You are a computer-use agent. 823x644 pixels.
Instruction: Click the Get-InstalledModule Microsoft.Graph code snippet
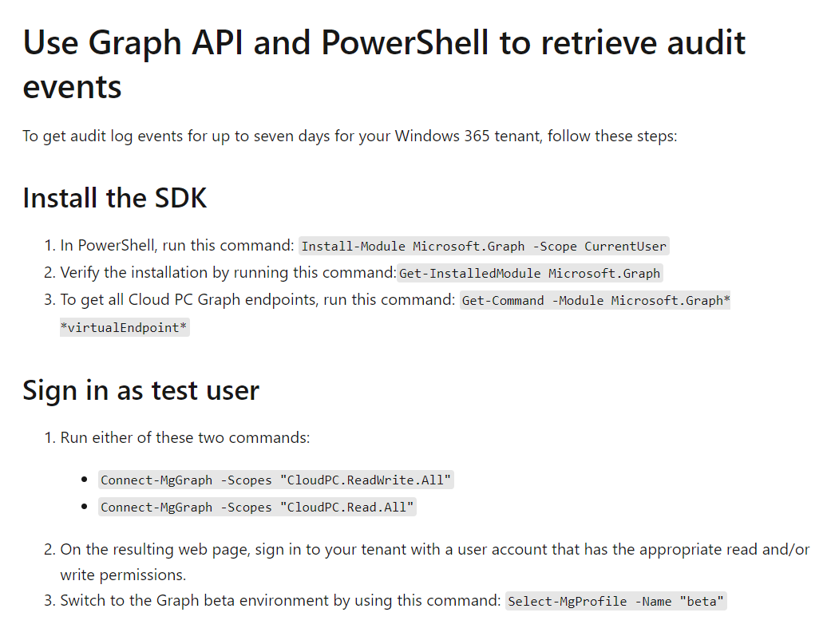point(529,274)
